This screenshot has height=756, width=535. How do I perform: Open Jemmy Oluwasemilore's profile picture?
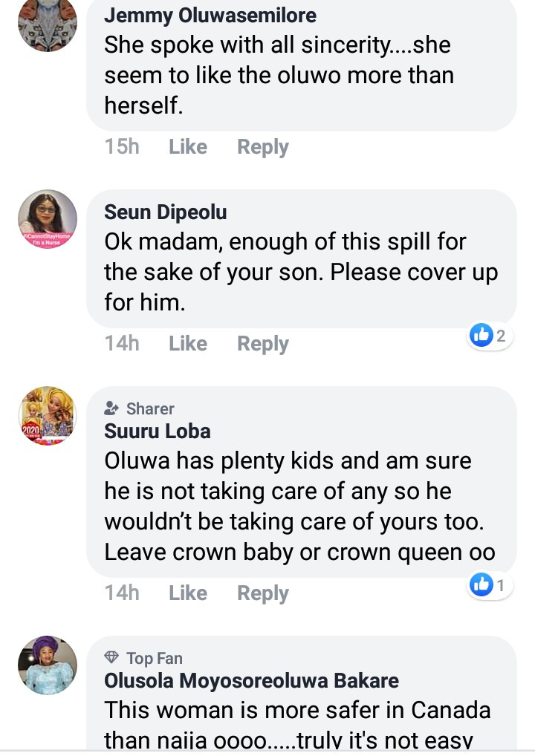(x=48, y=22)
